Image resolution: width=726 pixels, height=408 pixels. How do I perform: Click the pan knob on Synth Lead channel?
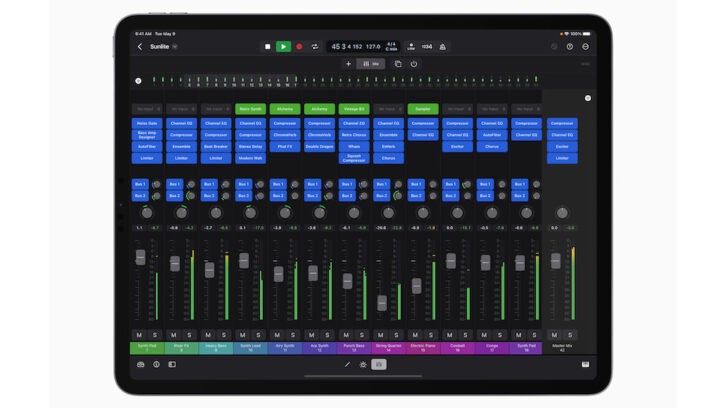(250, 213)
